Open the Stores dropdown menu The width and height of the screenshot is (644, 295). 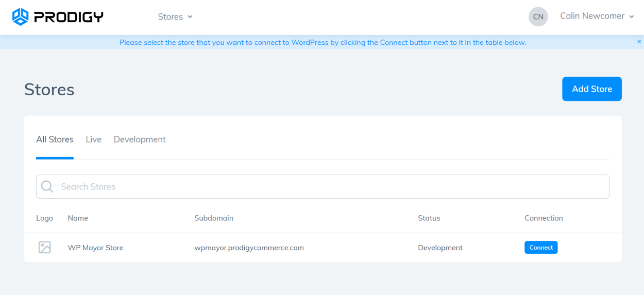(175, 17)
